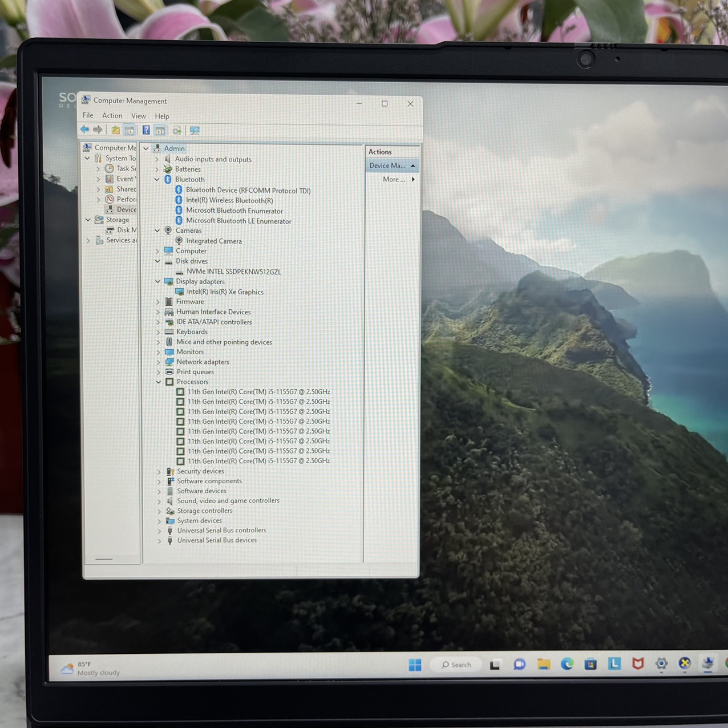This screenshot has width=728, height=728.
Task: Click the Intel(R) Iris(R) Xe Graphics icon
Action: (180, 292)
